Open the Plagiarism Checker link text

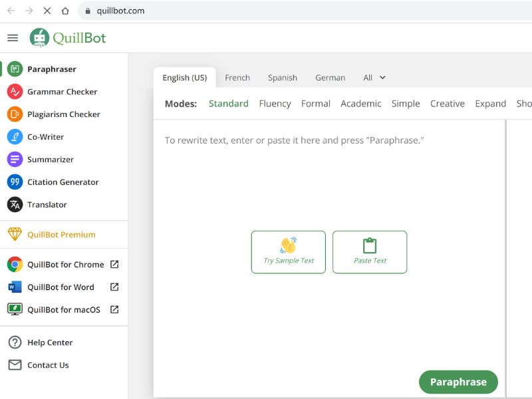coord(64,114)
